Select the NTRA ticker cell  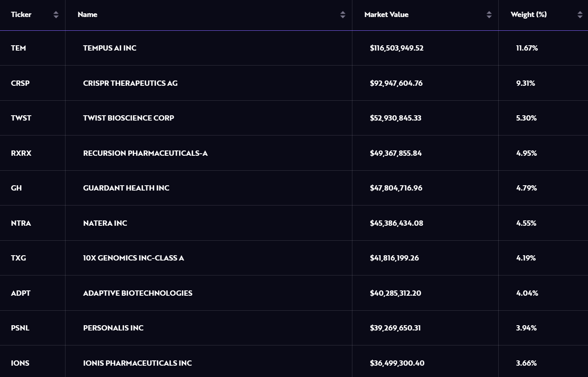point(21,223)
